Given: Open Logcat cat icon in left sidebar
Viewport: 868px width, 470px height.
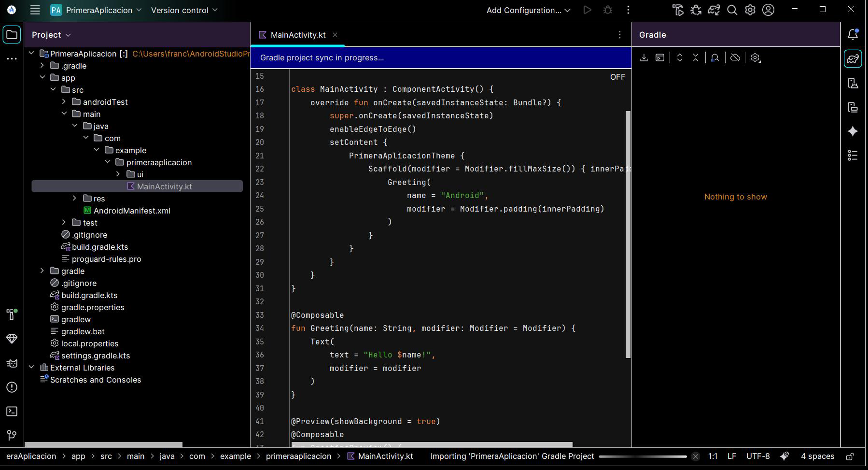Looking at the screenshot, I should coord(12,363).
